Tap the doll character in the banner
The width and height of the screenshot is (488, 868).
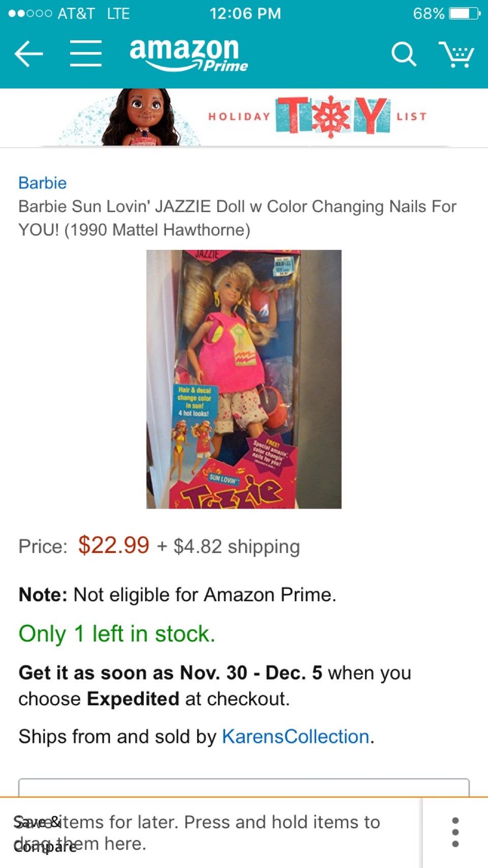tap(141, 117)
